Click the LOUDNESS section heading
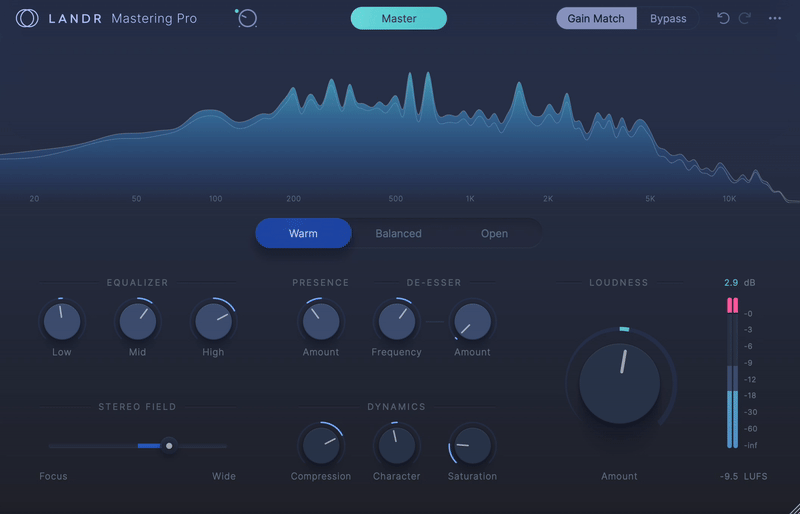 click(619, 282)
